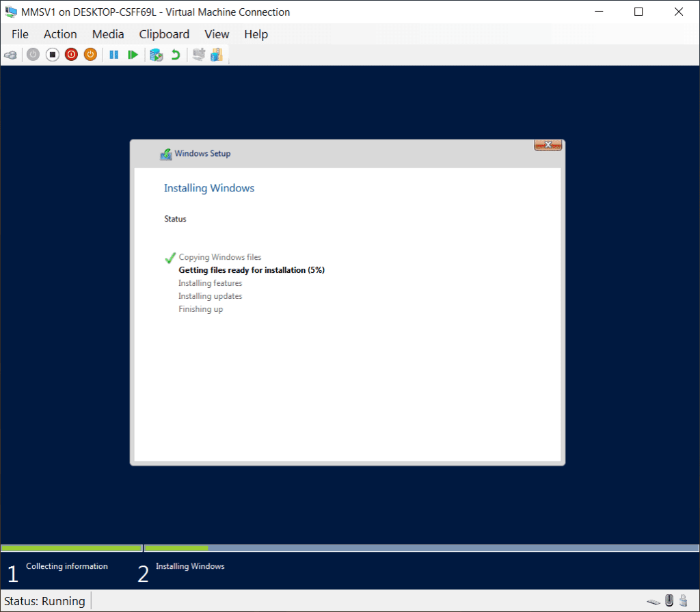Click the 'Installing features' step
The image size is (700, 612).
pos(211,283)
